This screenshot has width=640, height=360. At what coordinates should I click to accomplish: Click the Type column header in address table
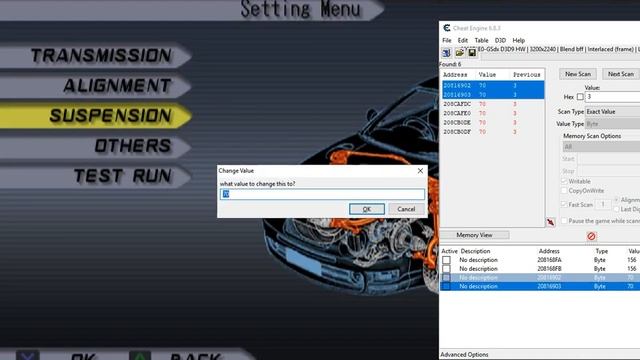pyautogui.click(x=602, y=251)
